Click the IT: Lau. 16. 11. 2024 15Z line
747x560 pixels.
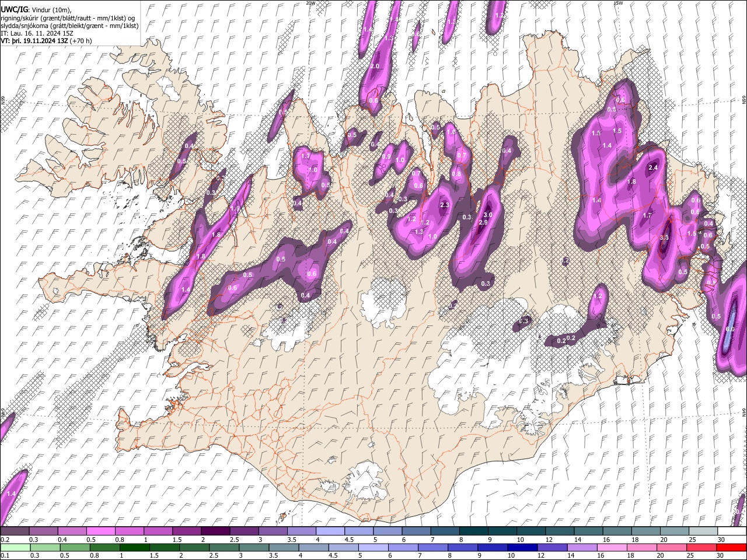pyautogui.click(x=36, y=33)
